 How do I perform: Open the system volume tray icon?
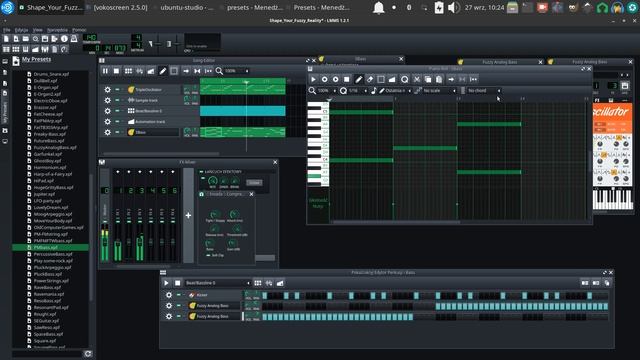(x=453, y=7)
